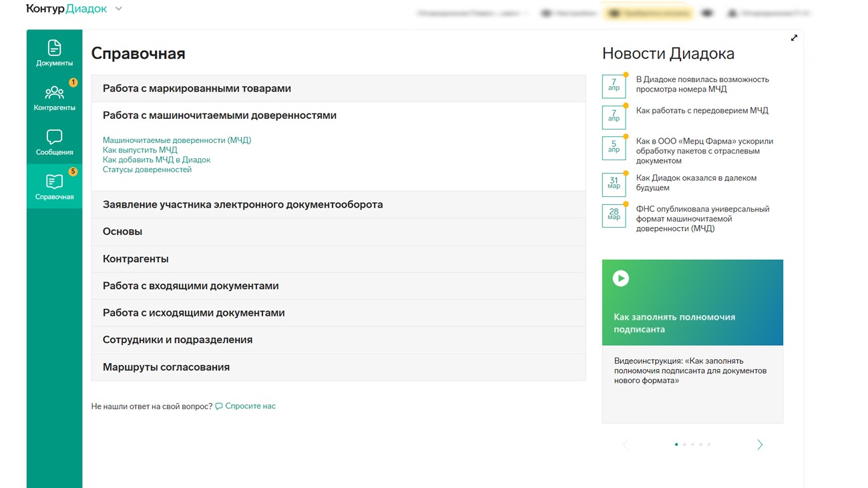Expand Работа с входящими документами section
Viewport: 868px width, 488px height.
(191, 286)
